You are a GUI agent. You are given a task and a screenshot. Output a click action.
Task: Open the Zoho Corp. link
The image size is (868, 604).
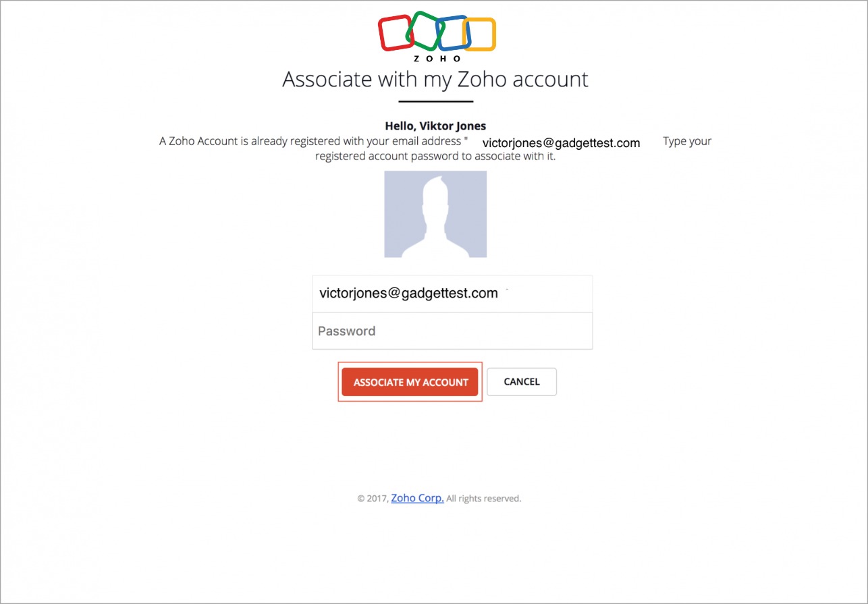[x=417, y=498]
